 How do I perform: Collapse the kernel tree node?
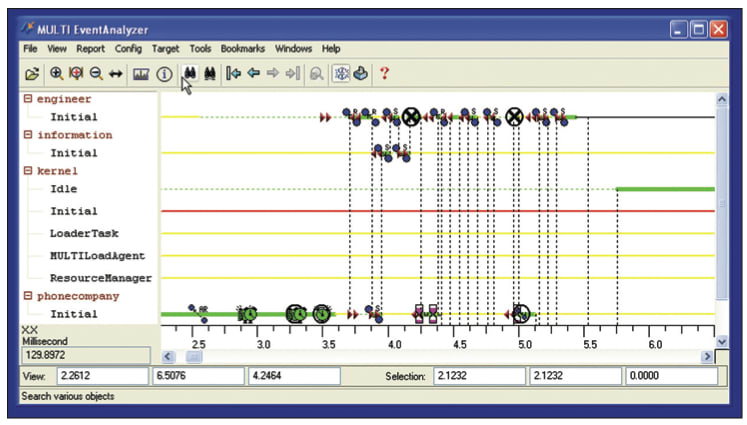(x=28, y=171)
